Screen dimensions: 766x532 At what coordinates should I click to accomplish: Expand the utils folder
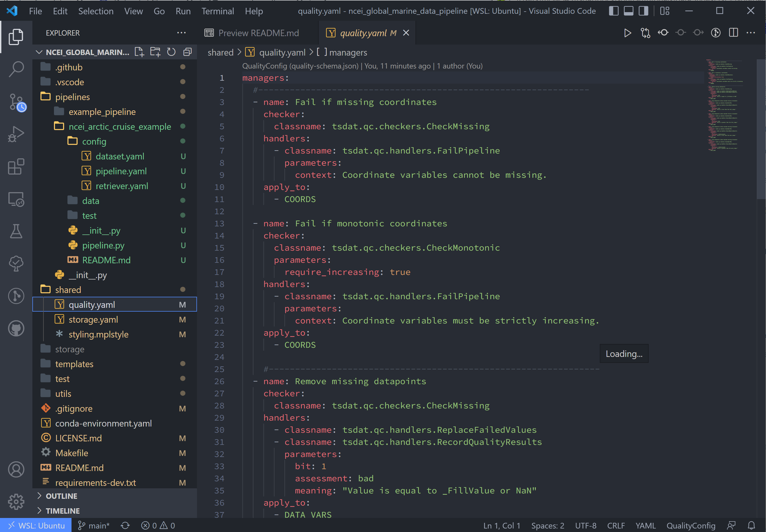tap(115, 393)
